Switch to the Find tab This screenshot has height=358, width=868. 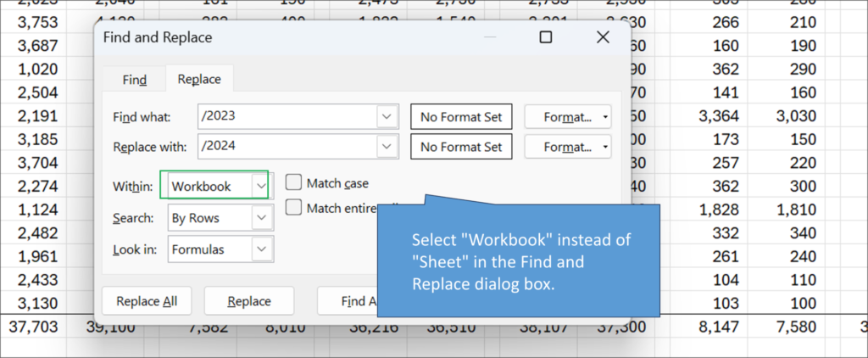[134, 80]
